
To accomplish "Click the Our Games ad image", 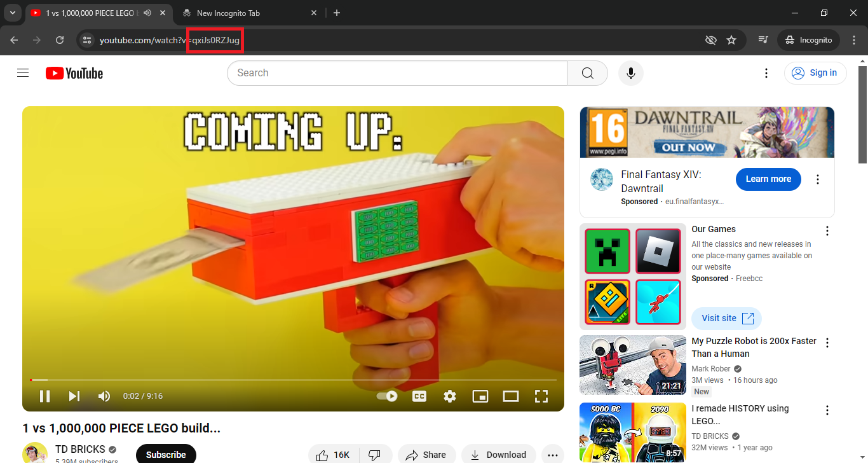I will (x=633, y=277).
